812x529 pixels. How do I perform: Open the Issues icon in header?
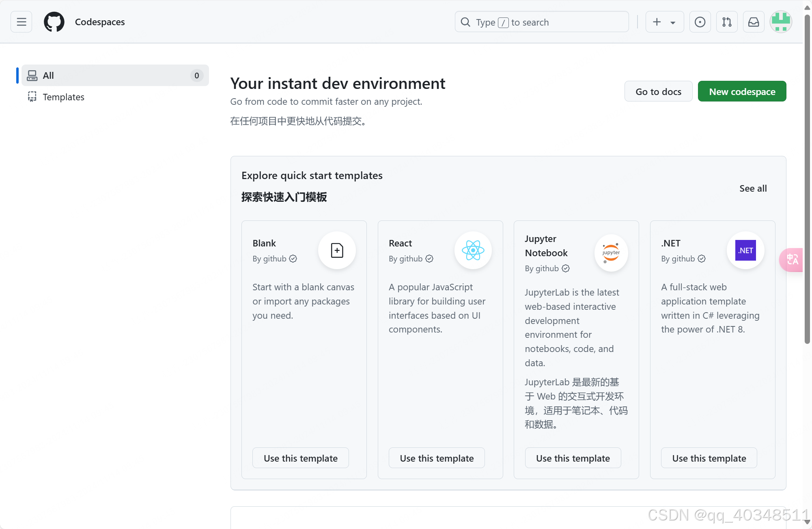(700, 22)
